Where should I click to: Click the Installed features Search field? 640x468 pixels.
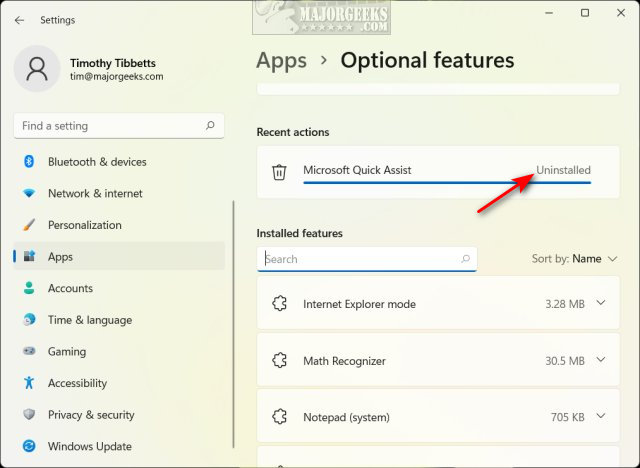[x=367, y=259]
